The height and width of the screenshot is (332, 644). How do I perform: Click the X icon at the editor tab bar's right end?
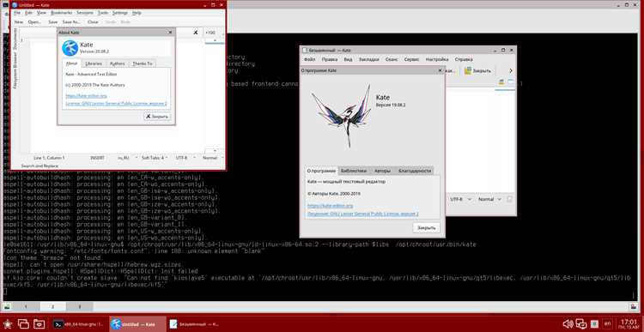(196, 33)
